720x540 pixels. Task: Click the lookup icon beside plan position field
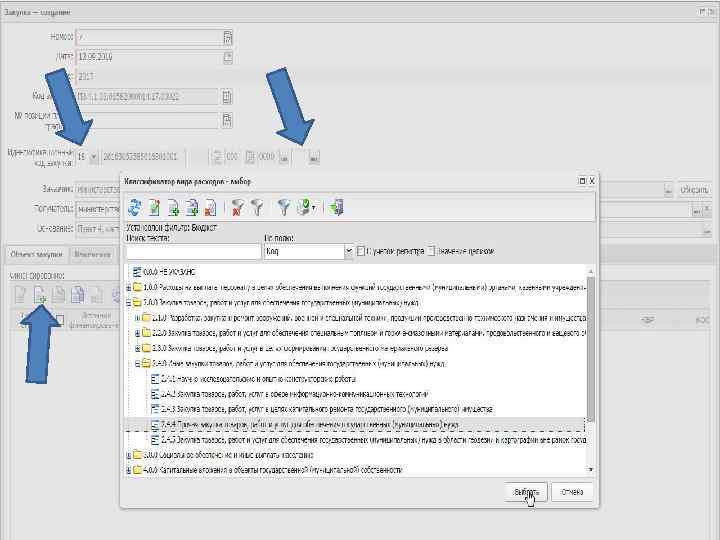(227, 120)
